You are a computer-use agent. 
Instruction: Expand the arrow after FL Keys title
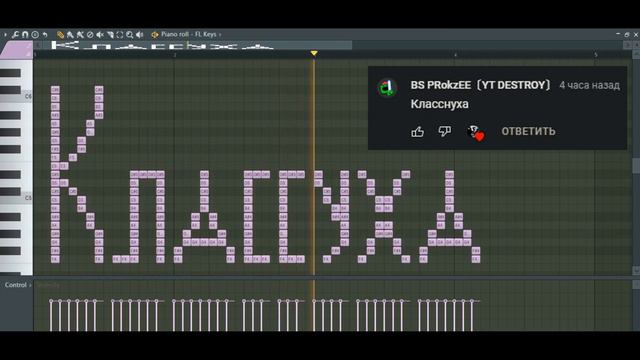(x=220, y=35)
